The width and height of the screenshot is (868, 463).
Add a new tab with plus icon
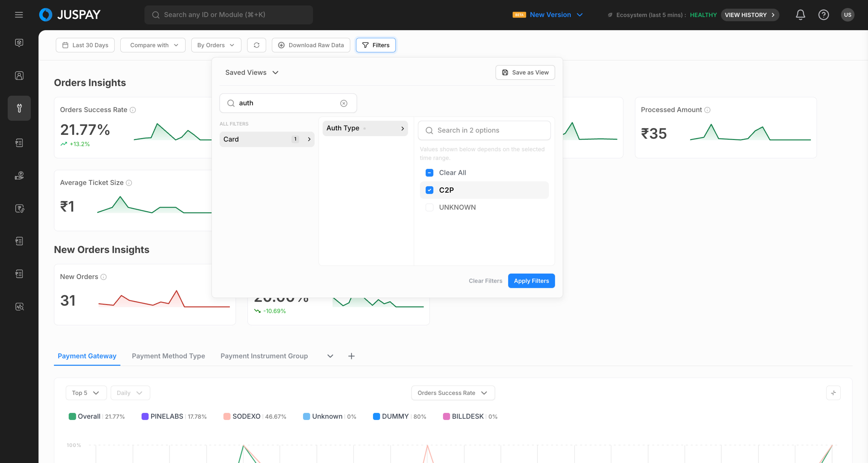pos(351,356)
